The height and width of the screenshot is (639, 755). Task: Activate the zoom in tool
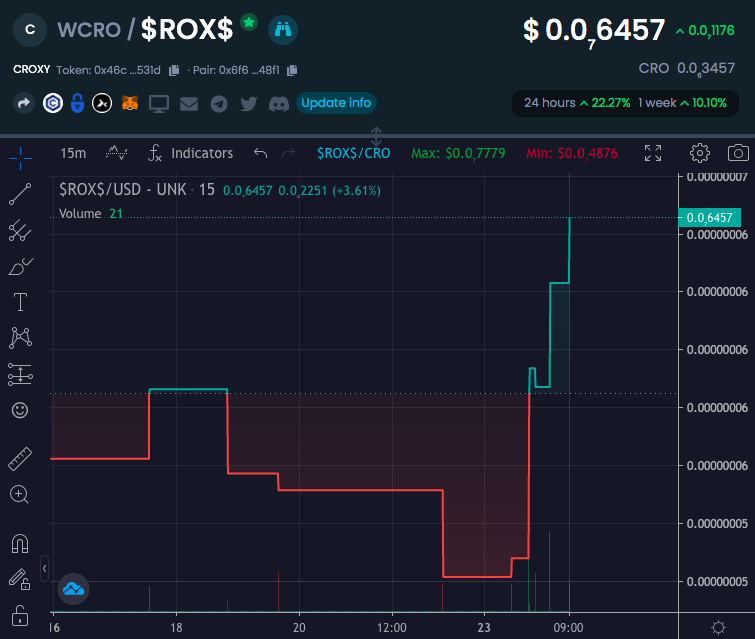point(19,495)
